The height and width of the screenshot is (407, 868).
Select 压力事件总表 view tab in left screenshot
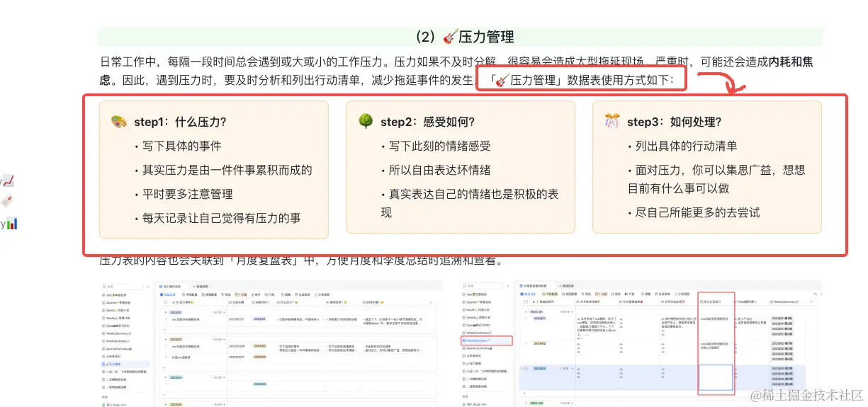170,286
